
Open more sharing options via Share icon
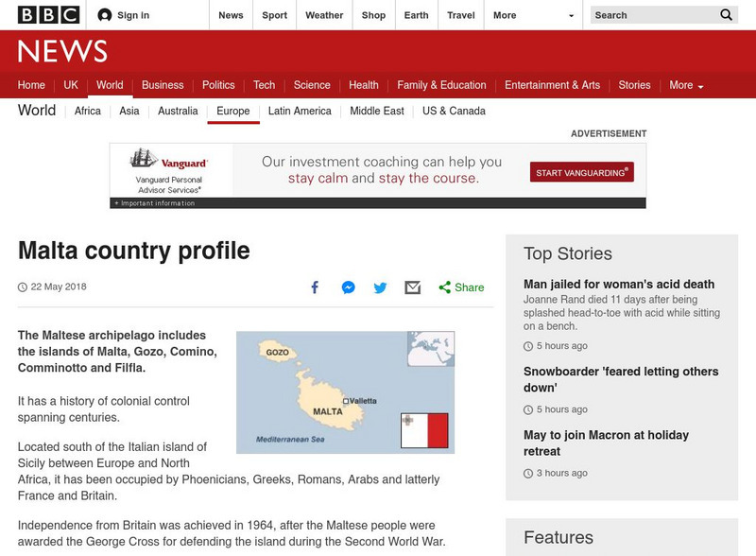tap(446, 287)
